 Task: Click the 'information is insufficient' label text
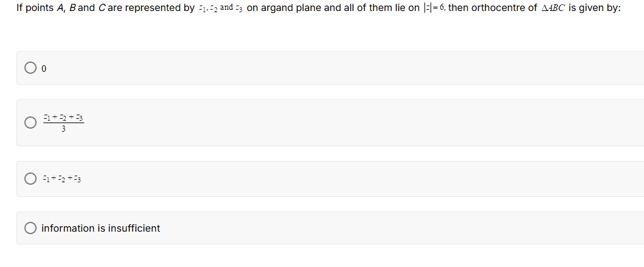(x=101, y=228)
